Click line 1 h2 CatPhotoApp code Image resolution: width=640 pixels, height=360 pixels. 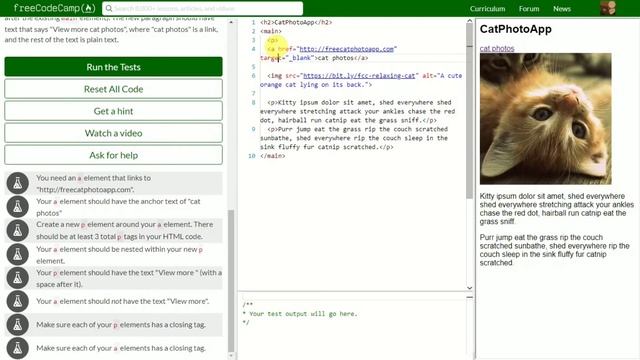pos(296,22)
